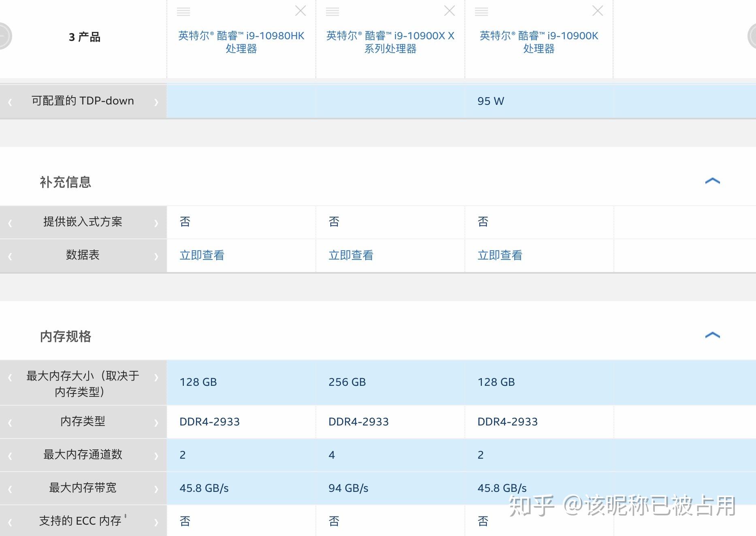Screen dimensions: 756x536
Task: Click the right chevron on 可配置的 TDP-down row
Action: pos(156,101)
